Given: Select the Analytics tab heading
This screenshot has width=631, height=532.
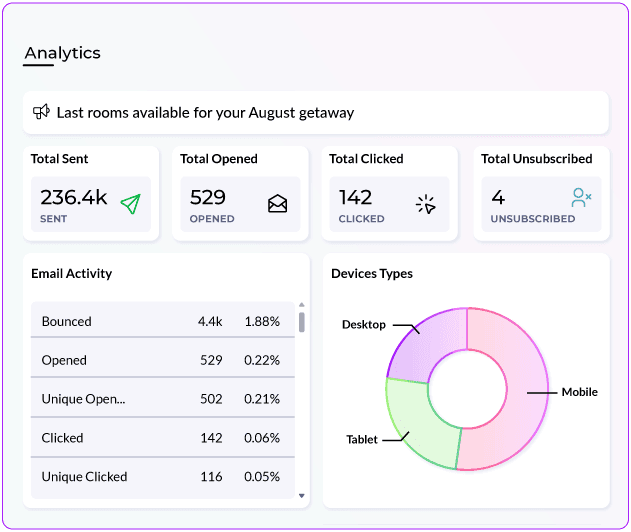Looking at the screenshot, I should pos(62,53).
